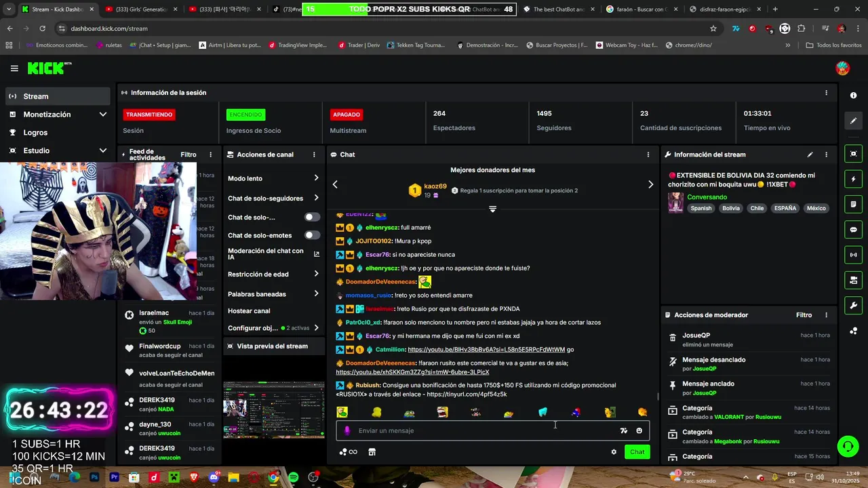The image size is (868, 488).
Task: Open the user avatar menu on Kick dashboard
Action: 842,68
